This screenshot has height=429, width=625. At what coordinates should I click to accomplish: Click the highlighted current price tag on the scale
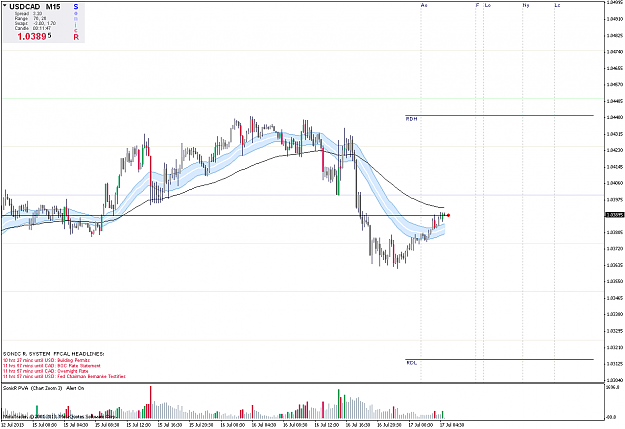(x=615, y=215)
